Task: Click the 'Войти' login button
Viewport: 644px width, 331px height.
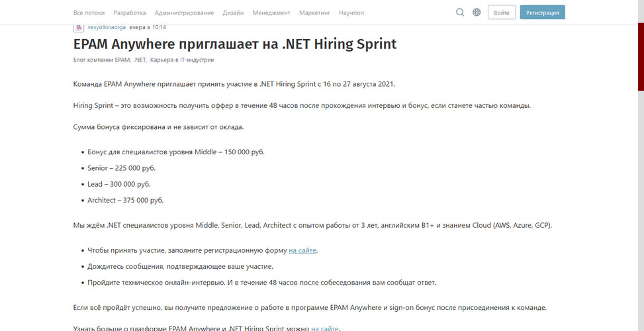Action: [x=502, y=13]
